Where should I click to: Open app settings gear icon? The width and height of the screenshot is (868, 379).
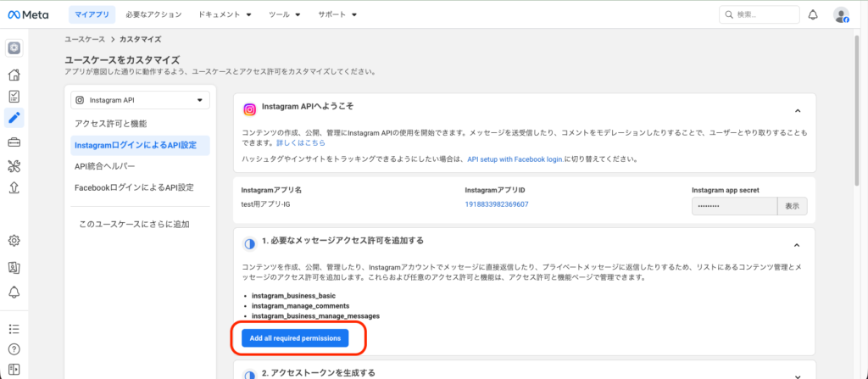[x=14, y=241]
